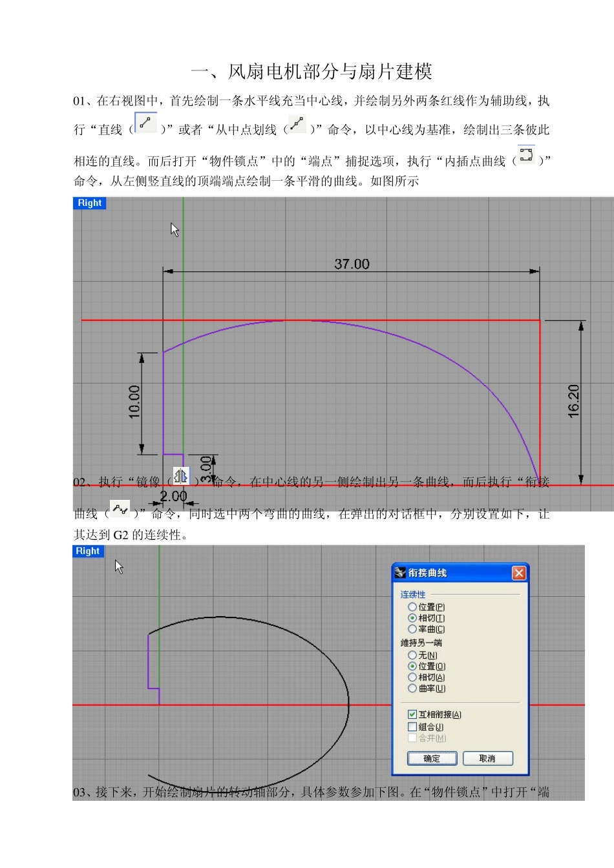Click the 維持另一端 group label

point(421,643)
